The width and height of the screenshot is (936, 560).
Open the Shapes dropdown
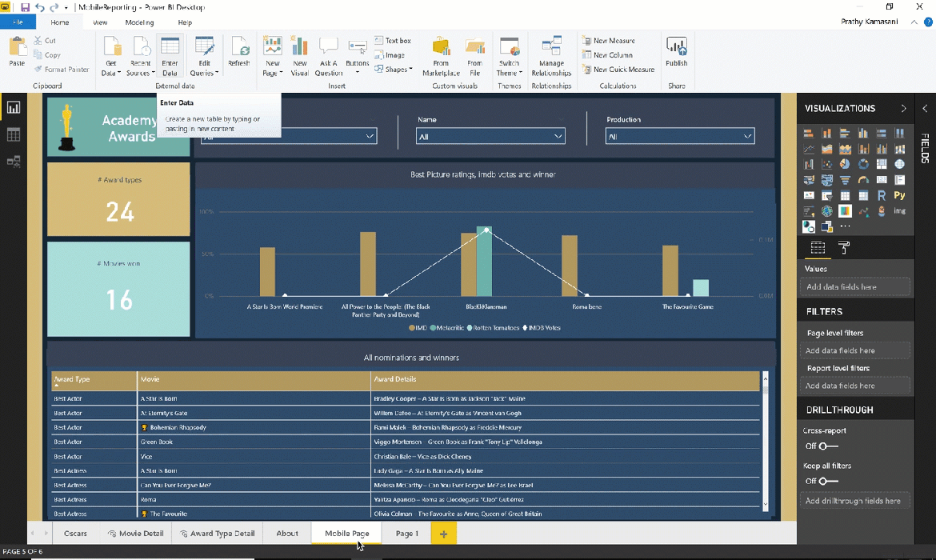[394, 70]
